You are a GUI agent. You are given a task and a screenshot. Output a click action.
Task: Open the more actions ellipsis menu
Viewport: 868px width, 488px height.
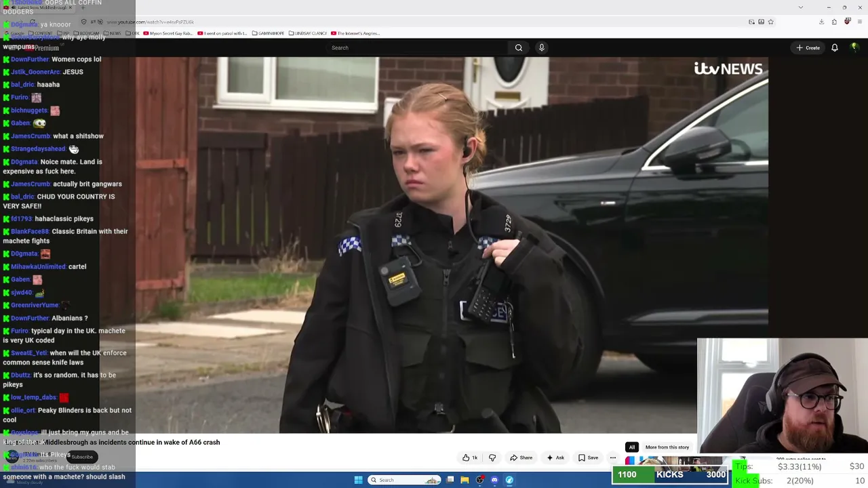613,457
